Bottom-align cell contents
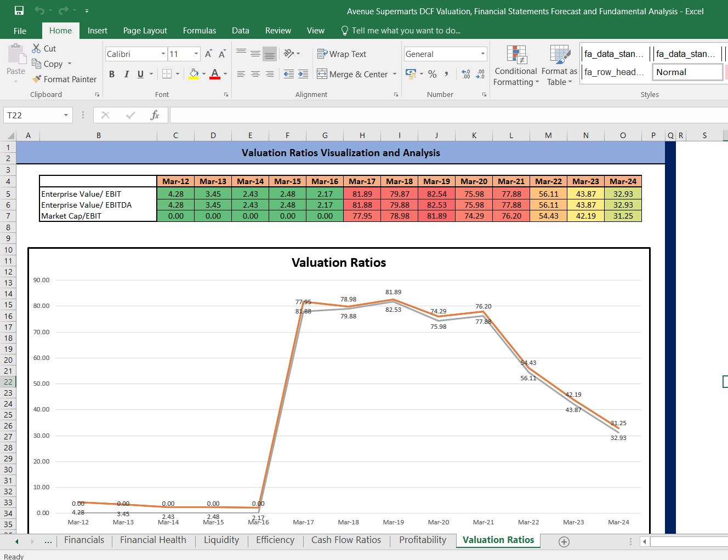This screenshot has width=728, height=560. coord(270,54)
